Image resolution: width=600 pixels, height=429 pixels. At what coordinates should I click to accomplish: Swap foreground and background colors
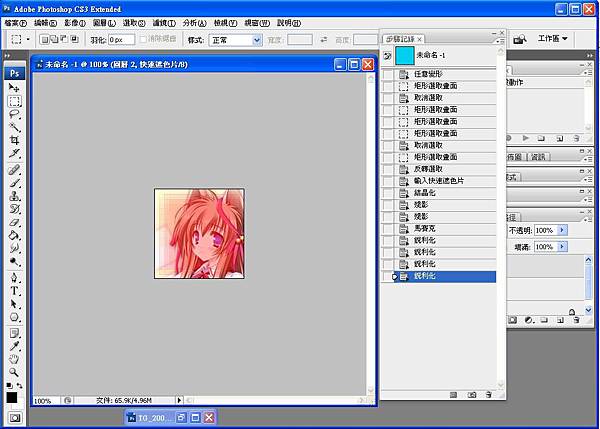[20, 386]
